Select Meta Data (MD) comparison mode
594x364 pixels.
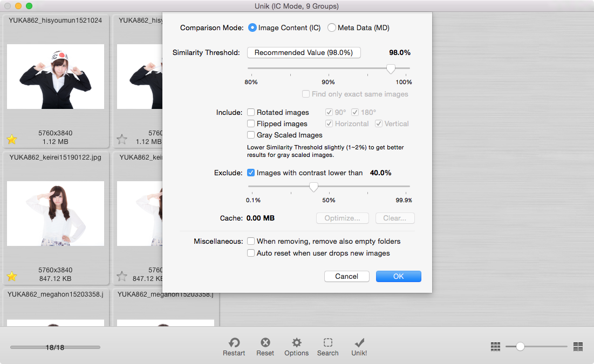(331, 28)
